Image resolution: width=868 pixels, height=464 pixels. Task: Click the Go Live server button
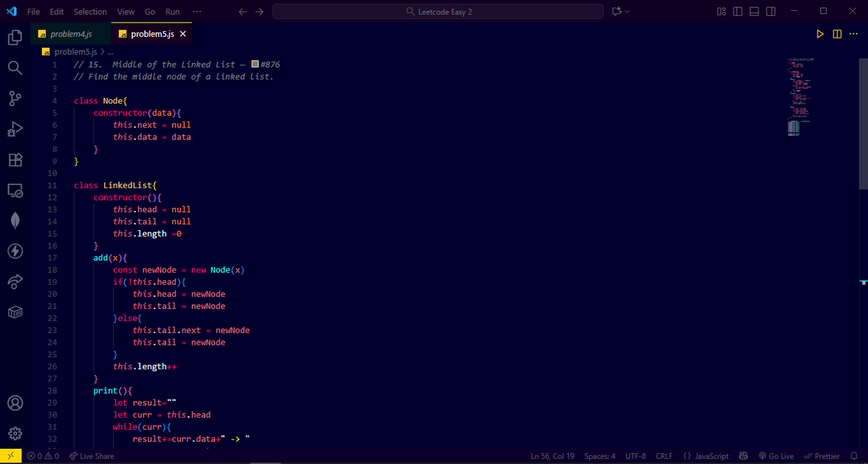tap(776, 456)
